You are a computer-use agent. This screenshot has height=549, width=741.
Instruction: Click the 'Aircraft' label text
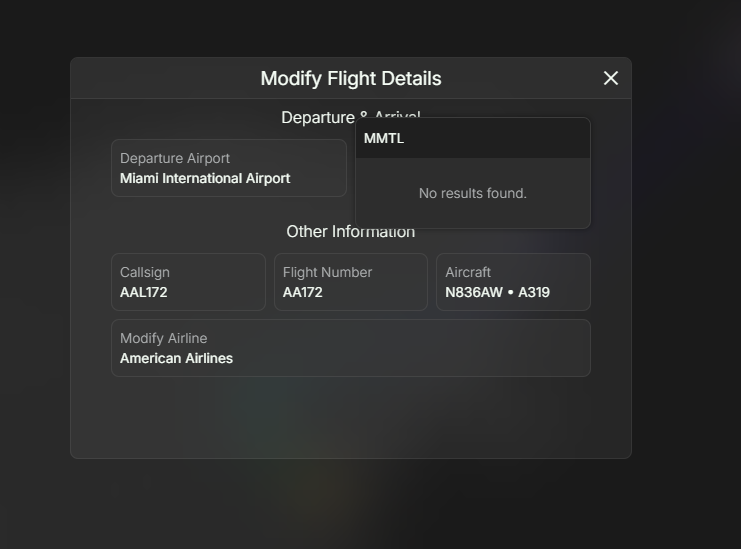[468, 272]
